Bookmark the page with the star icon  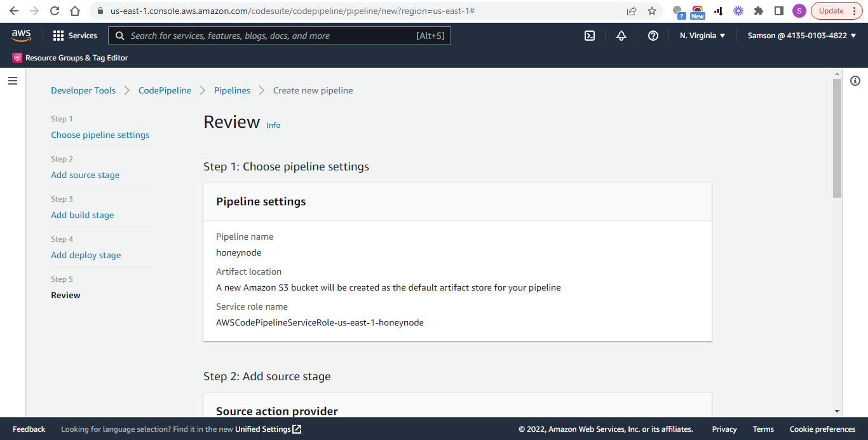652,10
